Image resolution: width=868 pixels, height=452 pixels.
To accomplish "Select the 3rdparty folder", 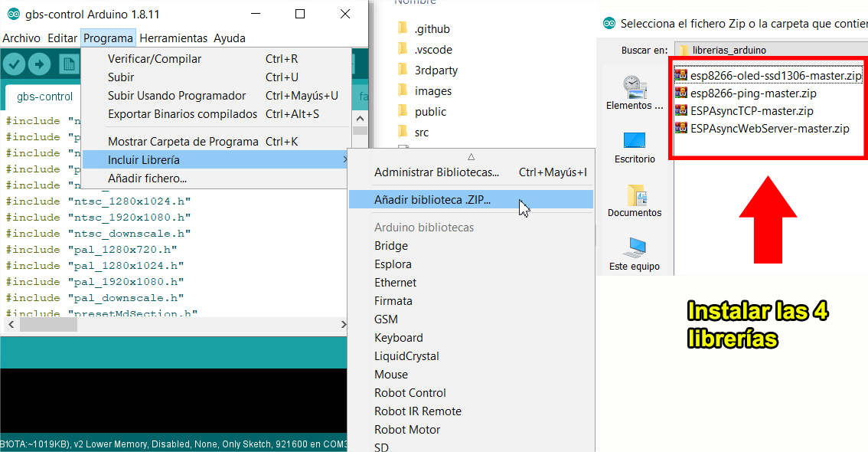I will coord(436,70).
